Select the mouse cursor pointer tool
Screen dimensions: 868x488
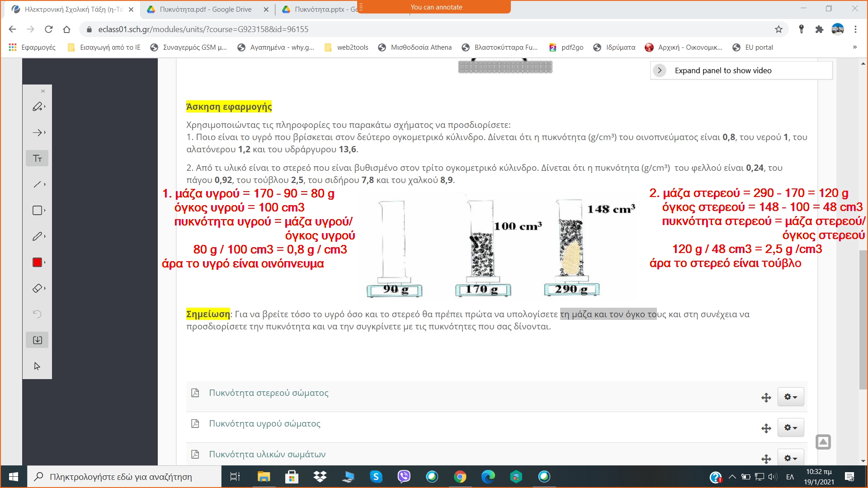coord(37,366)
